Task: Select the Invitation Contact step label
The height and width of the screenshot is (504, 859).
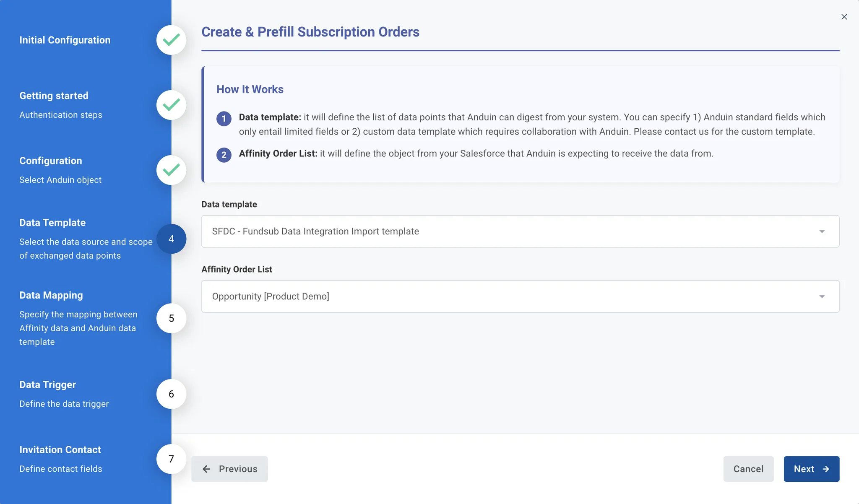Action: point(60,449)
